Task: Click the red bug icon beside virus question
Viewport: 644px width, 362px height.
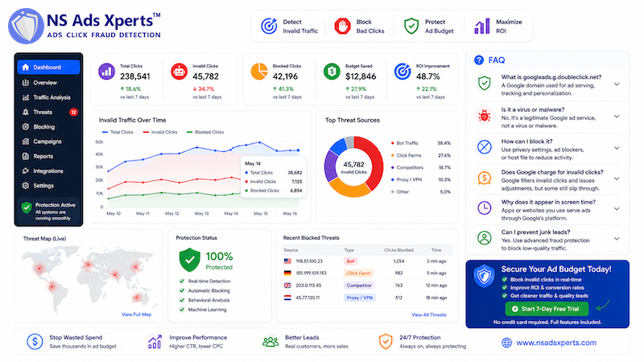Action: (485, 116)
